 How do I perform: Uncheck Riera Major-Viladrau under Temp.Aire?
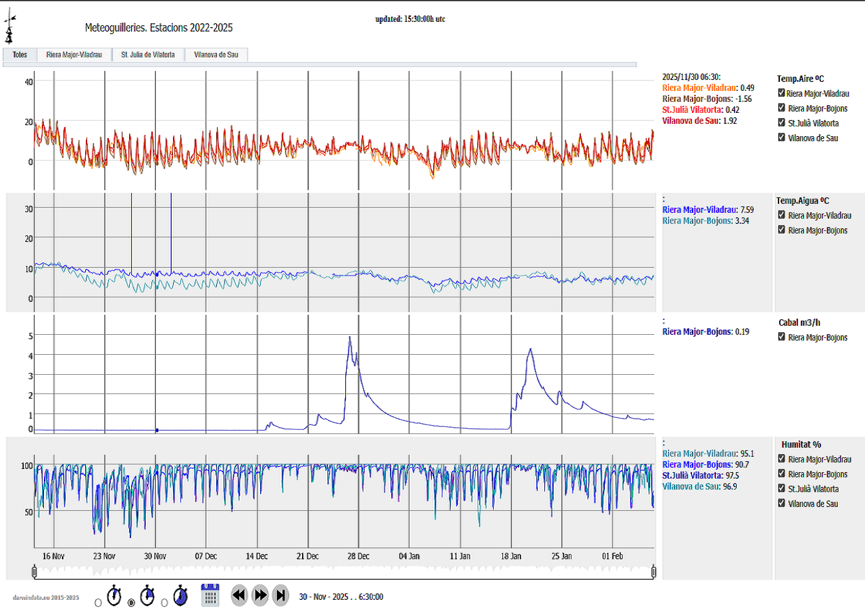click(x=781, y=93)
